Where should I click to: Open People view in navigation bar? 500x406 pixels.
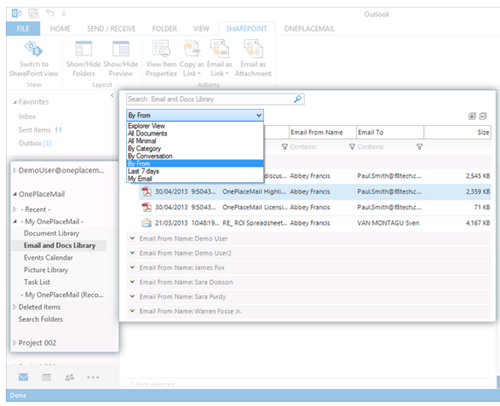click(x=69, y=377)
